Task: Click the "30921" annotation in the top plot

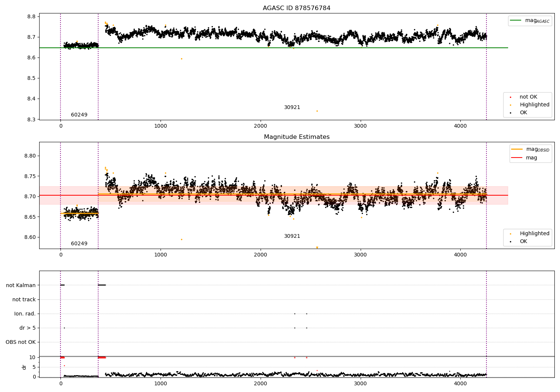Action: pos(292,108)
